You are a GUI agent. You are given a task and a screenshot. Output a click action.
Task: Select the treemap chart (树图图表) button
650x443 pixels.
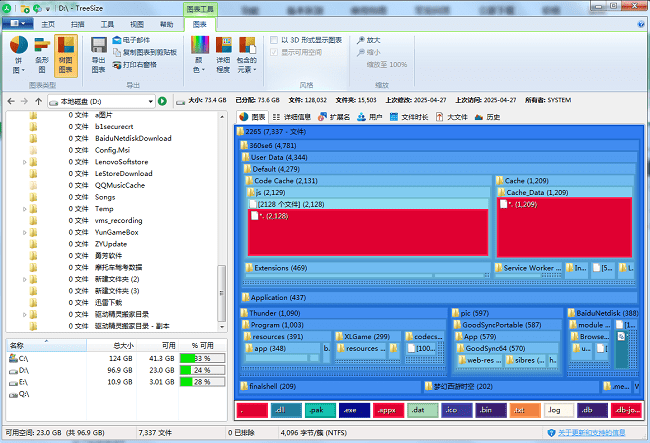66,54
